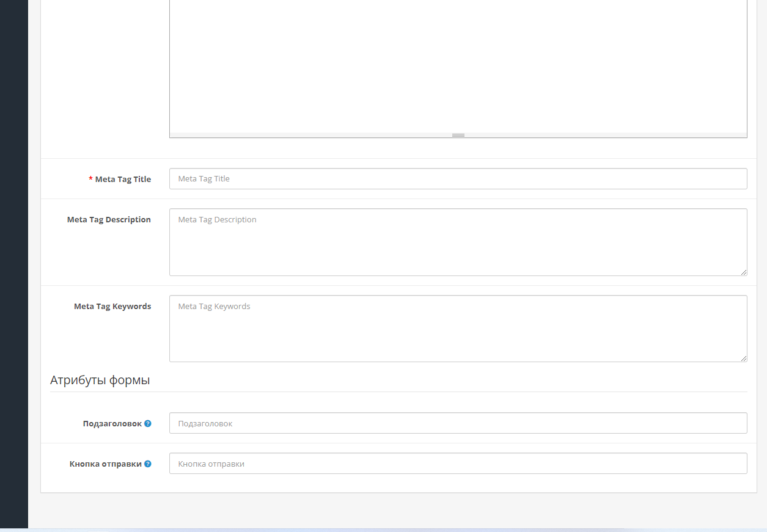
Task: Click inside Meta Tag Description textarea
Action: 458,242
